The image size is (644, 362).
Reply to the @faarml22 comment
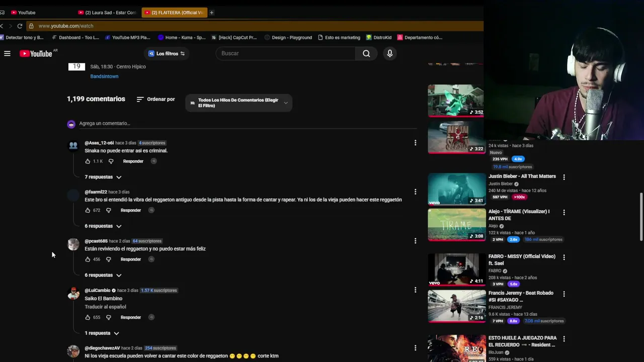pyautogui.click(x=131, y=210)
